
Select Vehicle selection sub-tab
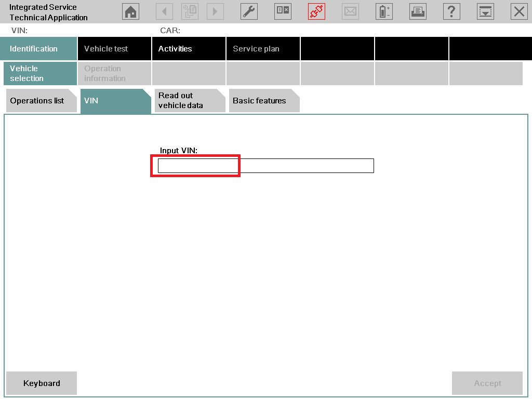click(41, 73)
